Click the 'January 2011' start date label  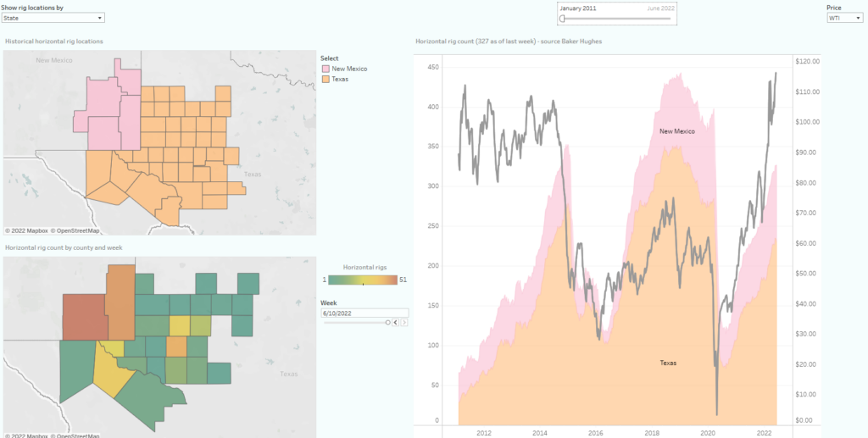pyautogui.click(x=578, y=8)
